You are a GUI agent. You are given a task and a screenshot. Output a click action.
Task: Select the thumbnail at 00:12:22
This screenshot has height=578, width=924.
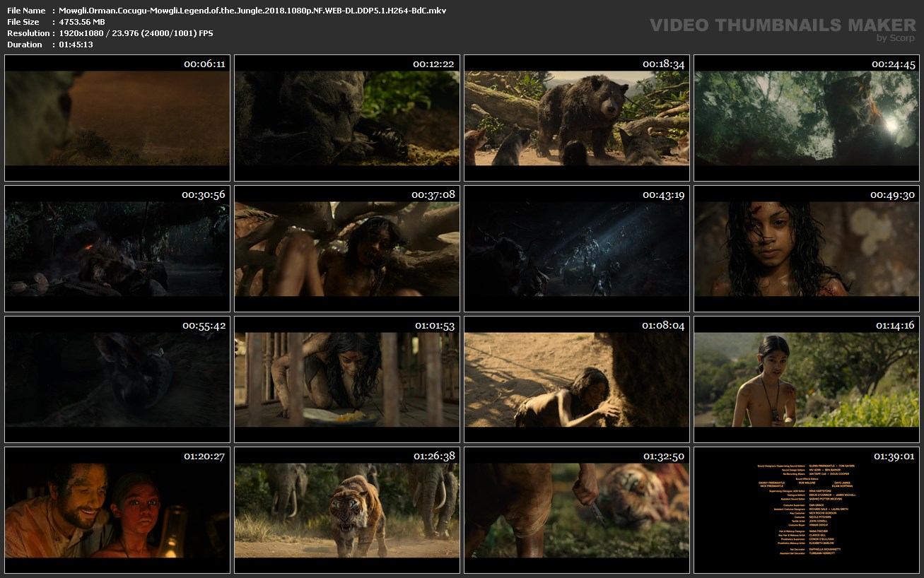(x=347, y=118)
